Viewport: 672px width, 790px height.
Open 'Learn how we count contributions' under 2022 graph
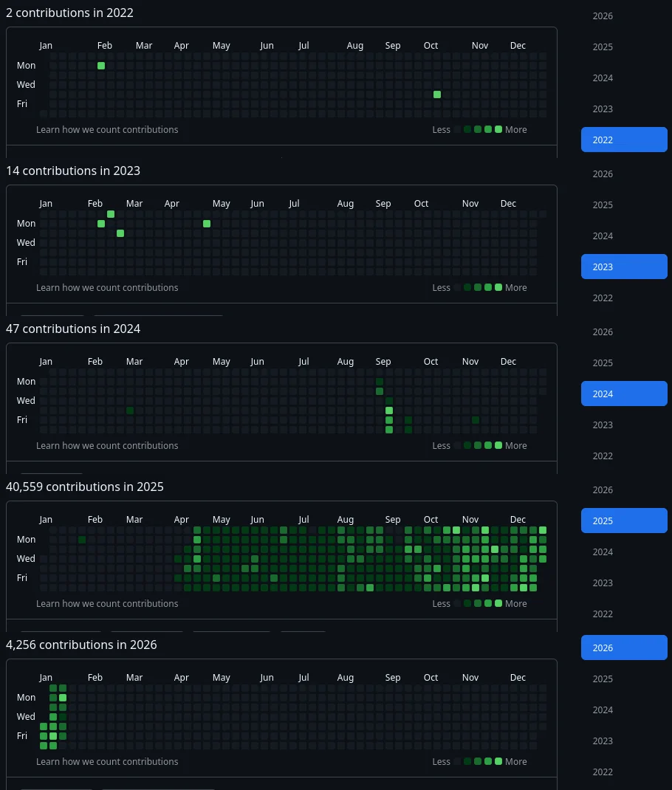tap(107, 129)
